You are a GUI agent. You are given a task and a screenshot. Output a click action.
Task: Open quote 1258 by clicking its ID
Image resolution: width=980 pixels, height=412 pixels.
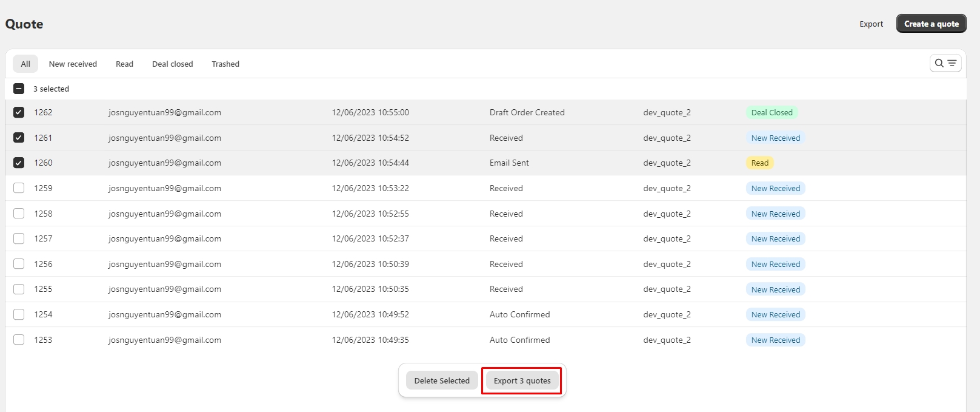(43, 214)
